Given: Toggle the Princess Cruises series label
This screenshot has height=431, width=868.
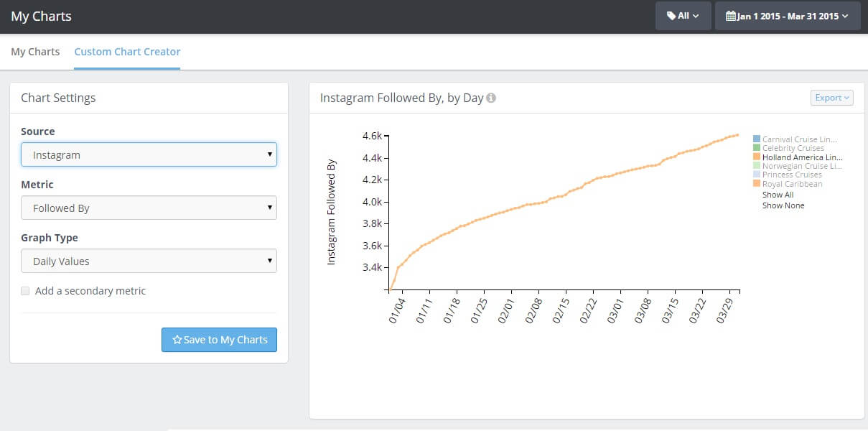Looking at the screenshot, I should click(x=792, y=175).
